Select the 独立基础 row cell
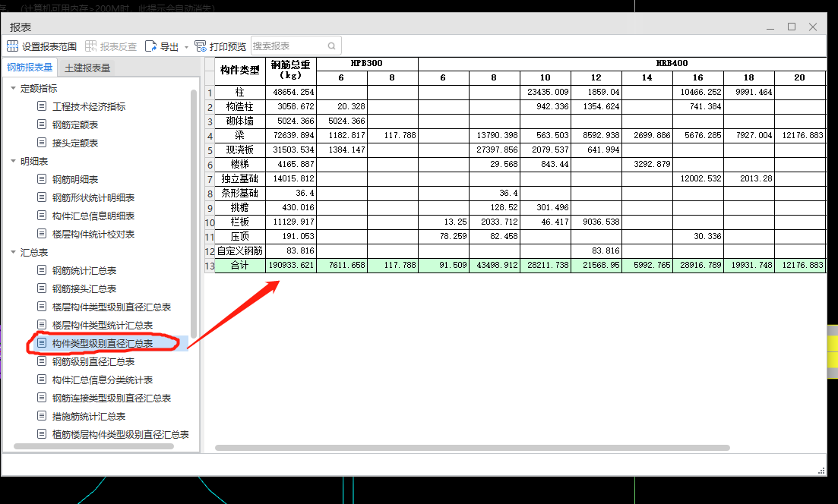Viewport: 838px width, 504px height. tap(240, 178)
